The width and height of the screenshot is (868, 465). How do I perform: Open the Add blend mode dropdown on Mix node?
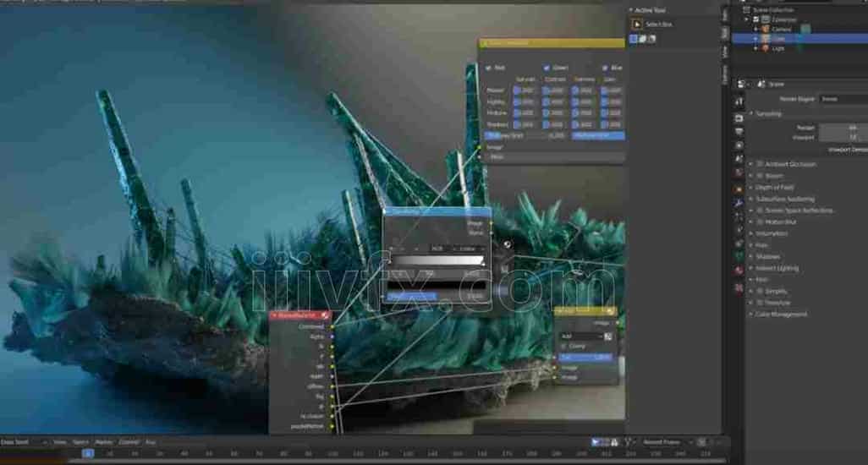(580, 336)
